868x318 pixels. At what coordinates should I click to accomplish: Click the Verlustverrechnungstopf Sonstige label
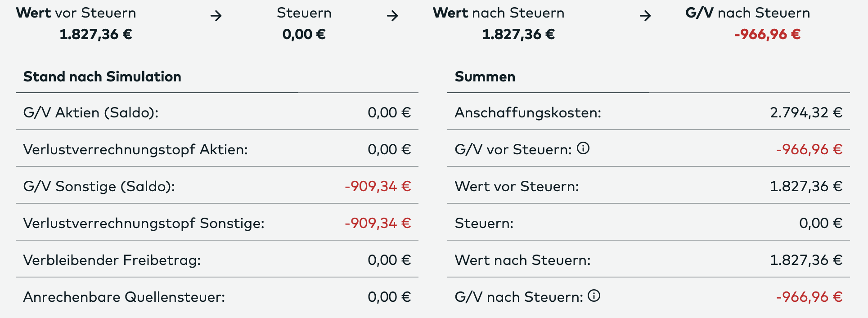click(x=144, y=223)
